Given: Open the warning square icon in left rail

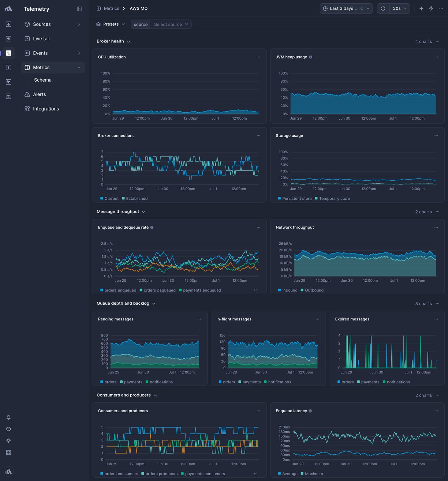Looking at the screenshot, I should click(8, 67).
